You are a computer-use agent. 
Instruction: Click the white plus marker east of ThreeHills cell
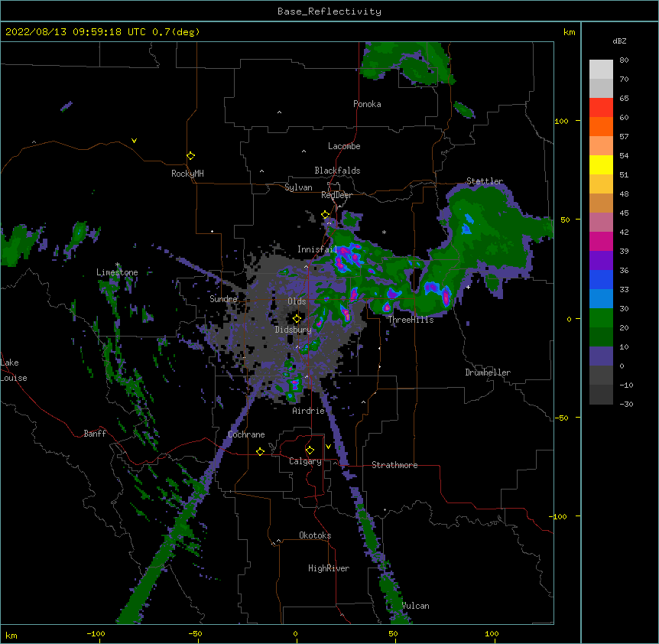click(x=468, y=287)
